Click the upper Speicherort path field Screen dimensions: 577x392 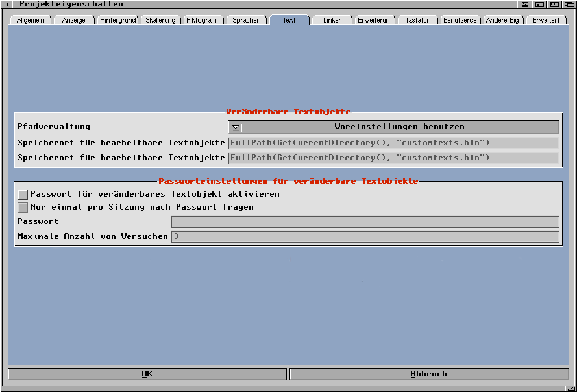[x=393, y=143]
